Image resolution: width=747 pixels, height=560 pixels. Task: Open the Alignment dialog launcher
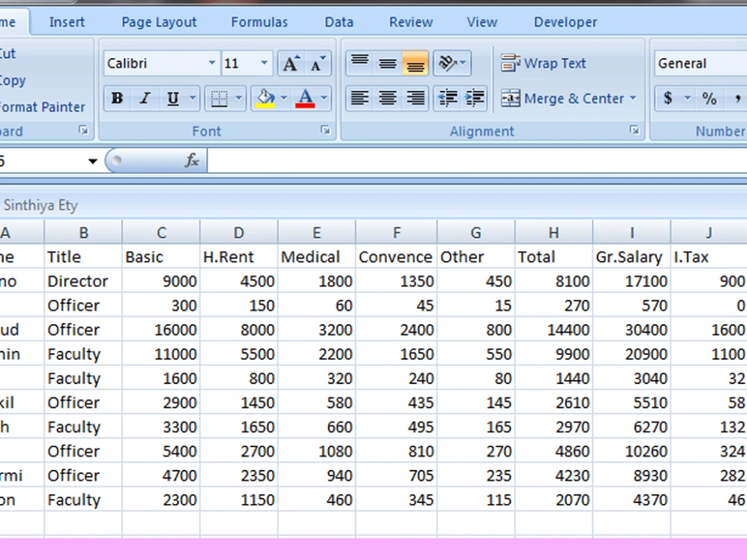(x=634, y=130)
